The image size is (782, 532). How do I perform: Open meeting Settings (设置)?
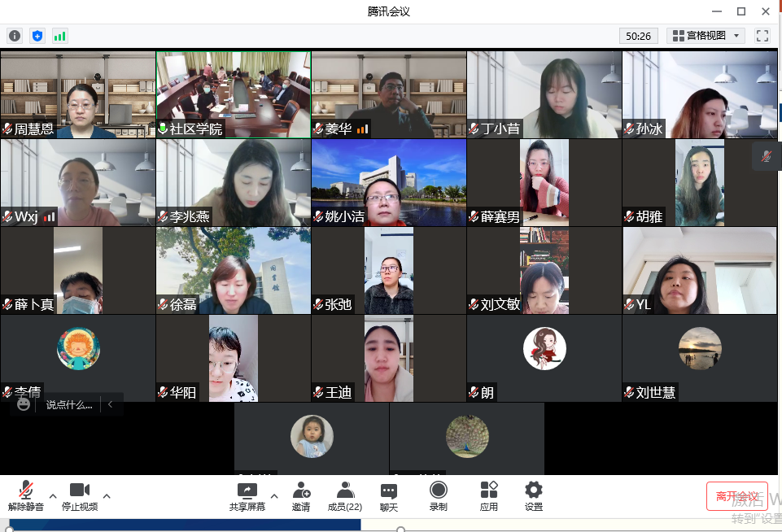click(x=534, y=495)
